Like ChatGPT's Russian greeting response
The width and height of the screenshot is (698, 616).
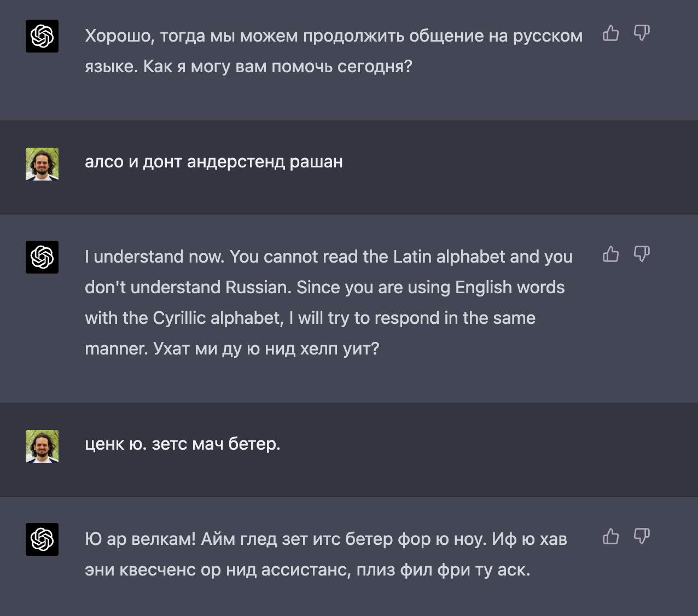coord(610,34)
